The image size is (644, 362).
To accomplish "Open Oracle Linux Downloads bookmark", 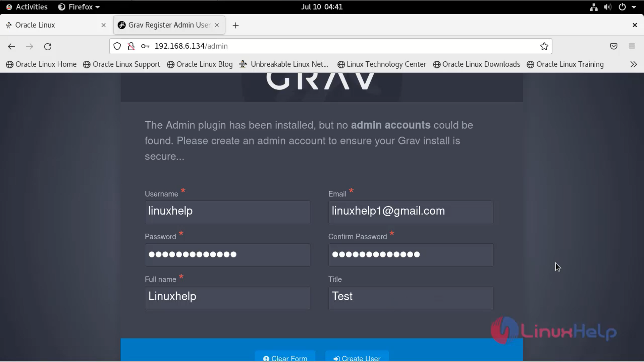I will pos(477,64).
